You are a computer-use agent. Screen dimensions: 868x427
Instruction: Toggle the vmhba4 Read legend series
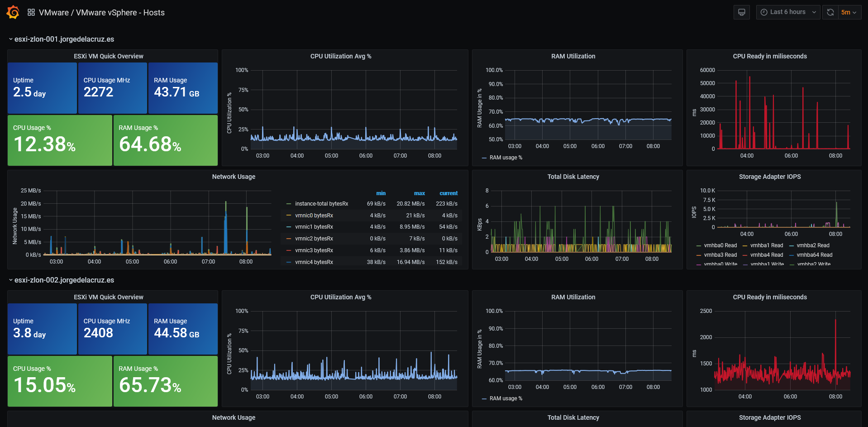pyautogui.click(x=767, y=255)
